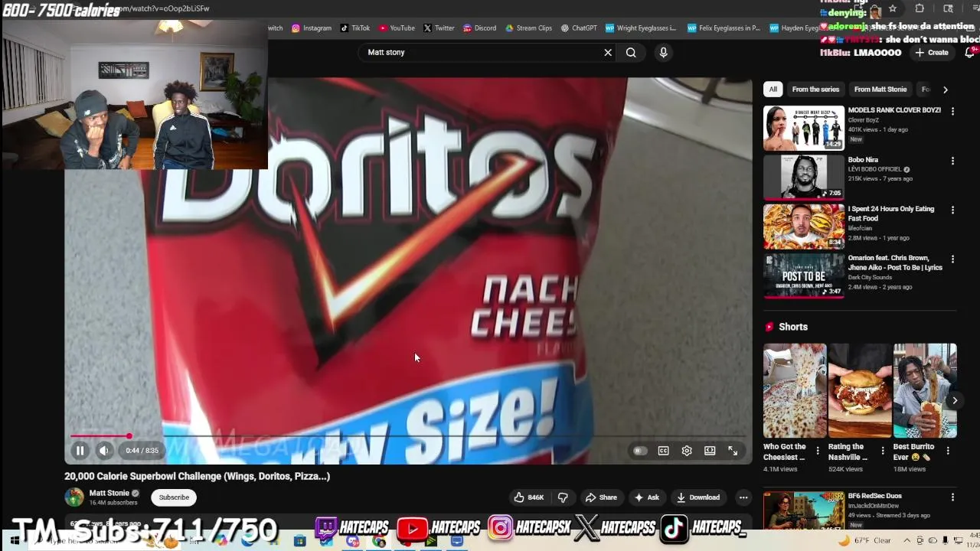Open the ChatGPT bookmark

(579, 28)
